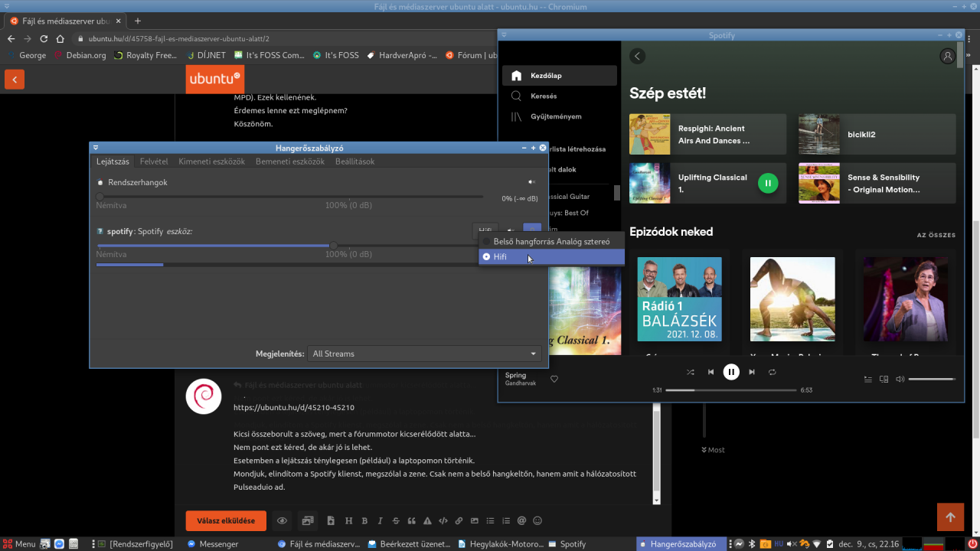Open Hangerőszabályzó window menu arrow in title bar
This screenshot has width=980, height=551.
coord(95,148)
